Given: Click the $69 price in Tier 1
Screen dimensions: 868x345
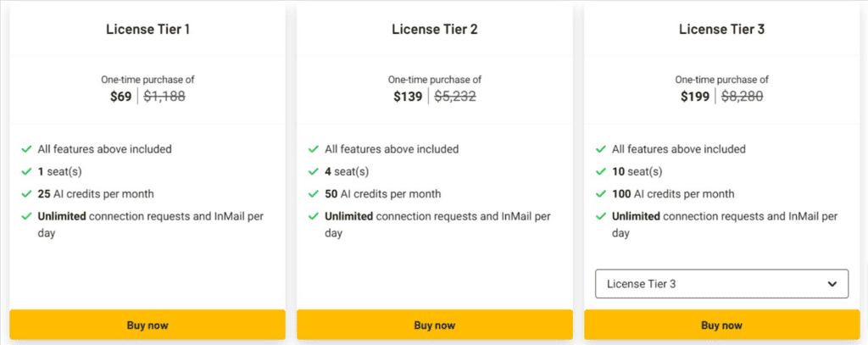Looking at the screenshot, I should point(120,97).
